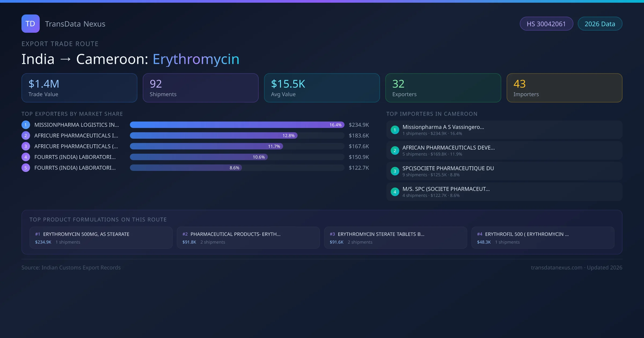Open the 43 Importers card
Viewport: 644px width, 338px height.
point(564,88)
